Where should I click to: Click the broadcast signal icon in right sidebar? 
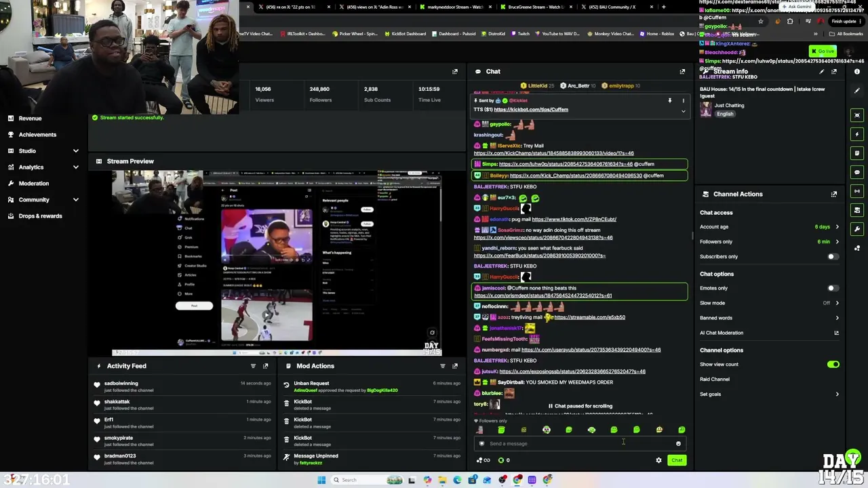(x=857, y=191)
